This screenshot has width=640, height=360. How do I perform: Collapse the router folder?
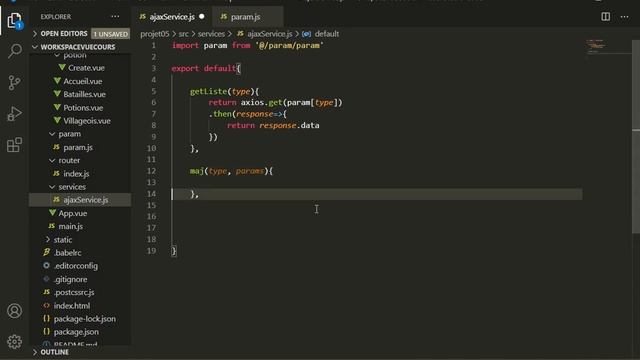(69, 160)
